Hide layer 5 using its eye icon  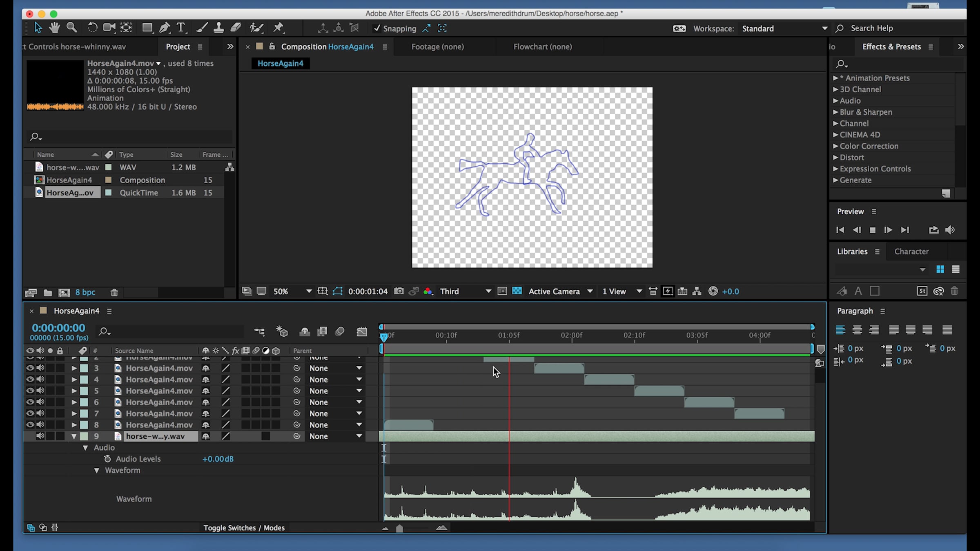coord(30,391)
